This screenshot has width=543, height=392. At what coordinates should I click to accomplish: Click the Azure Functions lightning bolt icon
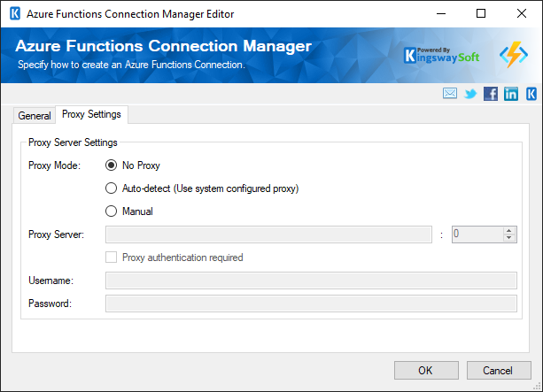click(x=514, y=55)
